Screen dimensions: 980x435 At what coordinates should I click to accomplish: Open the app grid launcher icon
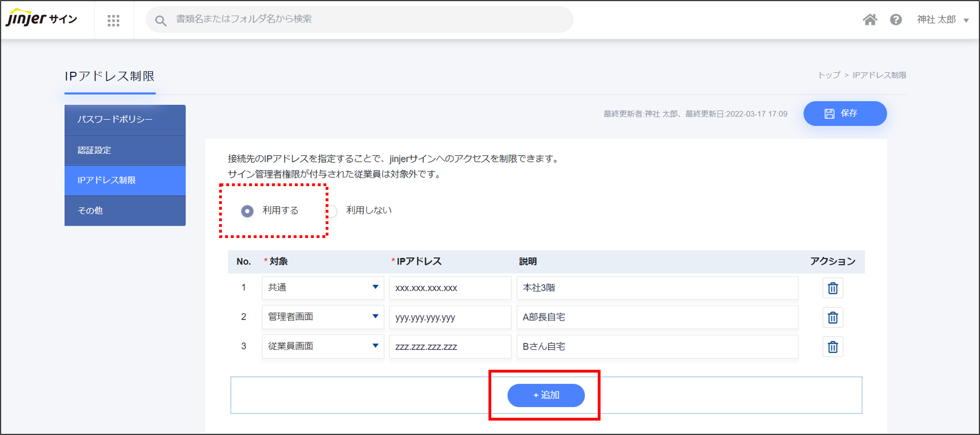[x=113, y=20]
